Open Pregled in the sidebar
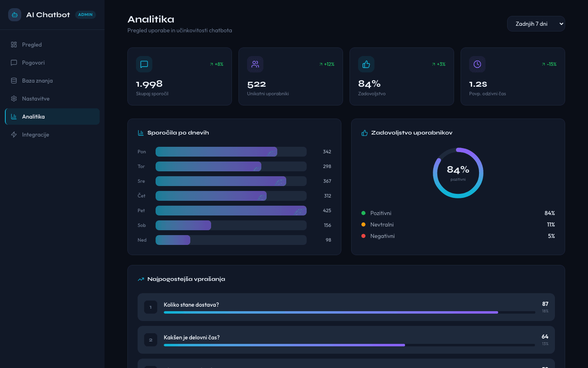 click(52, 45)
